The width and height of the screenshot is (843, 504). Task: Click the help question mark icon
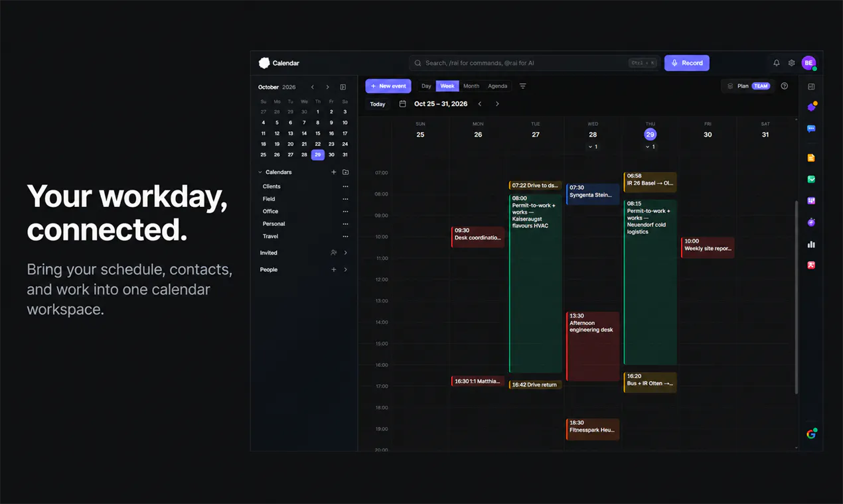[x=785, y=86]
